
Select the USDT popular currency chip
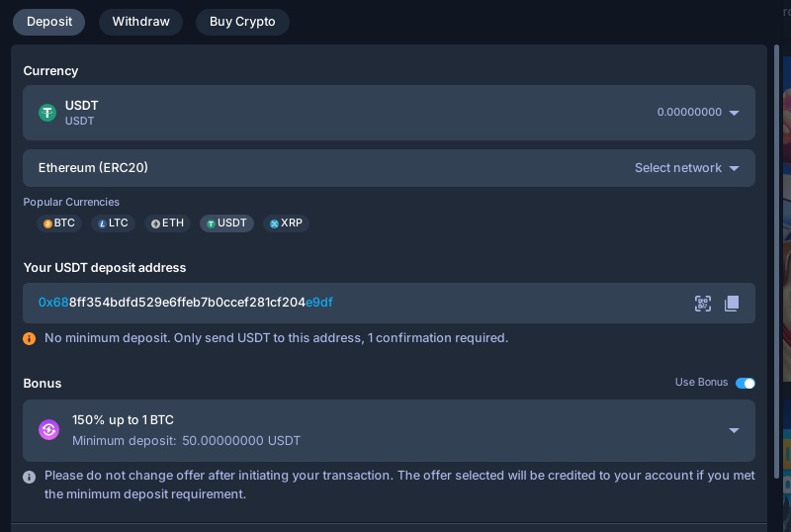tap(227, 223)
